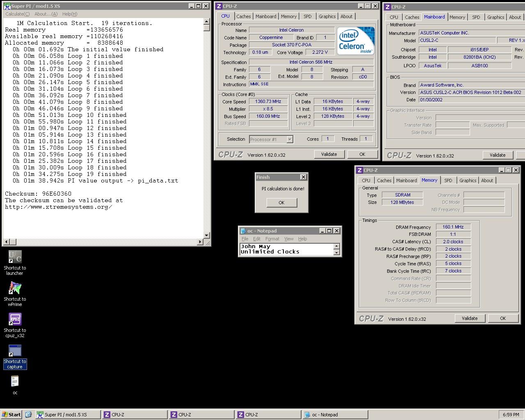Click the CPU-Z Memory window title bar icon
The height and width of the screenshot is (420, 525).
point(360,170)
